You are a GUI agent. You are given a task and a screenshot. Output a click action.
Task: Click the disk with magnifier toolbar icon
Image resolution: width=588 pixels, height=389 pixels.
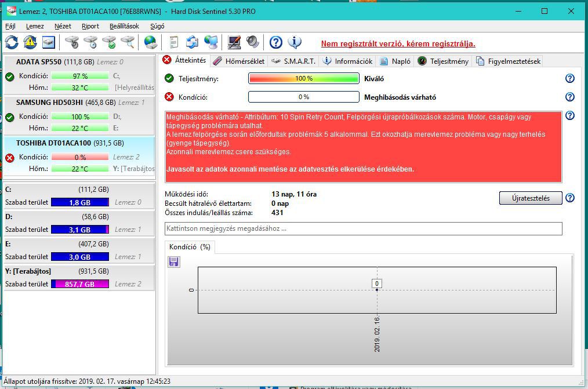tap(128, 42)
